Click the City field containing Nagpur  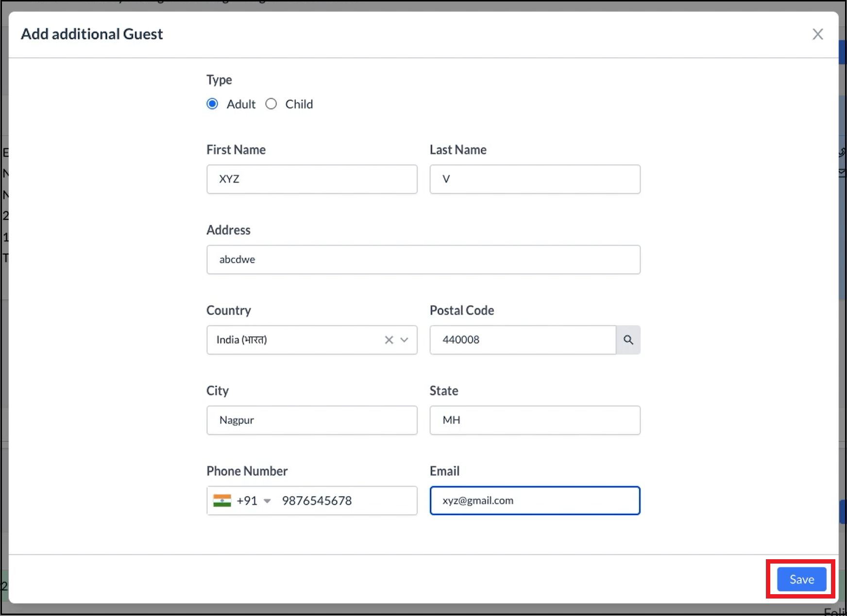coord(312,420)
